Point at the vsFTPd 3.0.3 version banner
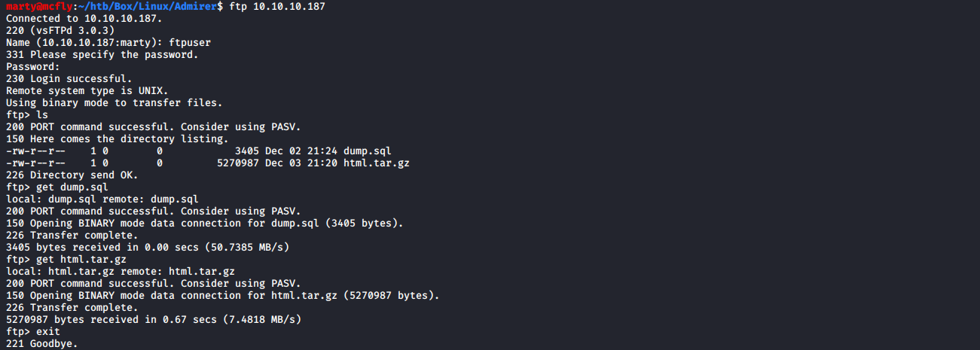980x350 pixels. (72, 30)
